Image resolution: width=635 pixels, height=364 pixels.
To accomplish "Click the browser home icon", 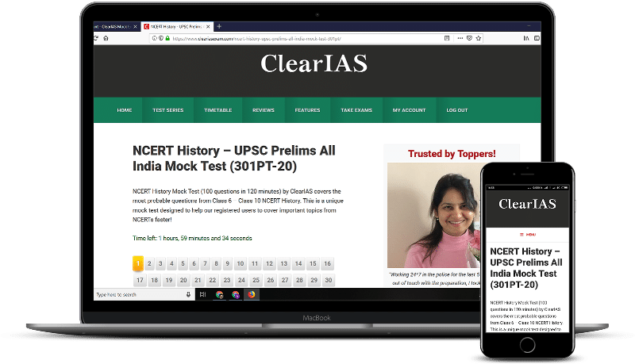I will pos(106,38).
